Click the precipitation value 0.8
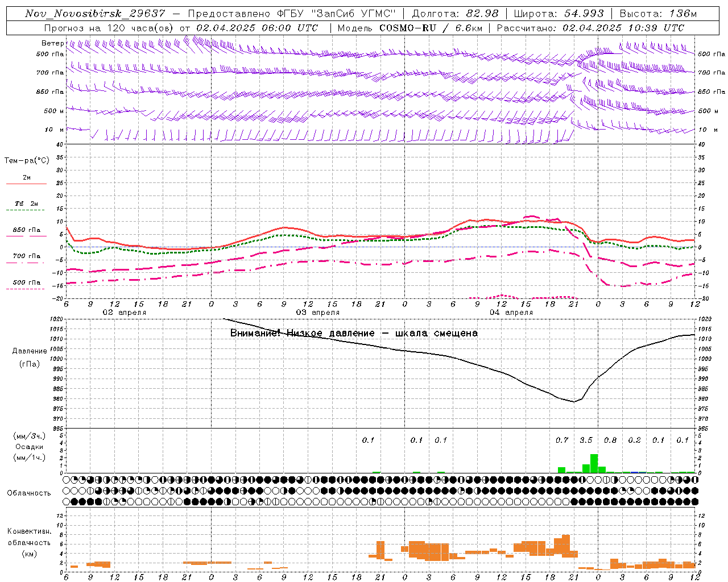 tap(610, 440)
